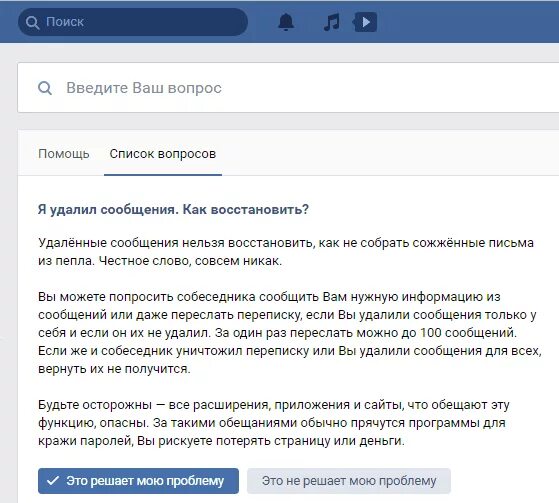Image resolution: width=559 pixels, height=503 pixels.
Task: Switch to the Помощь tab
Action: (64, 154)
